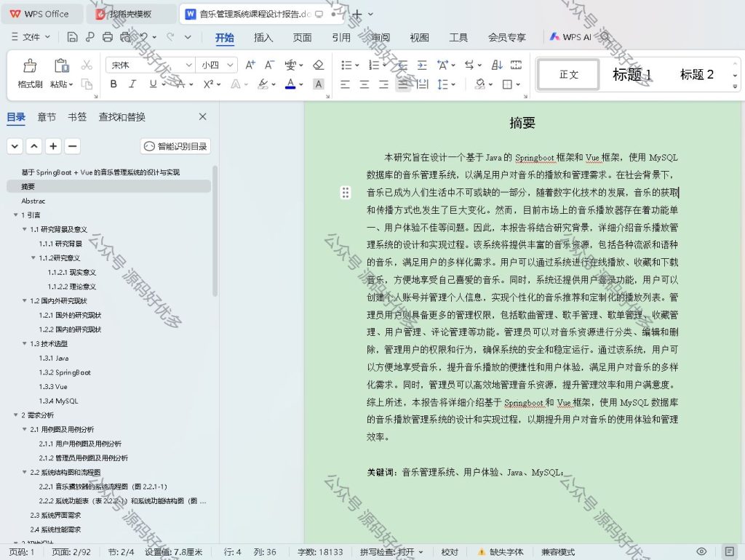Toggle italic formatting (I)
The width and height of the screenshot is (745, 560).
point(132,84)
